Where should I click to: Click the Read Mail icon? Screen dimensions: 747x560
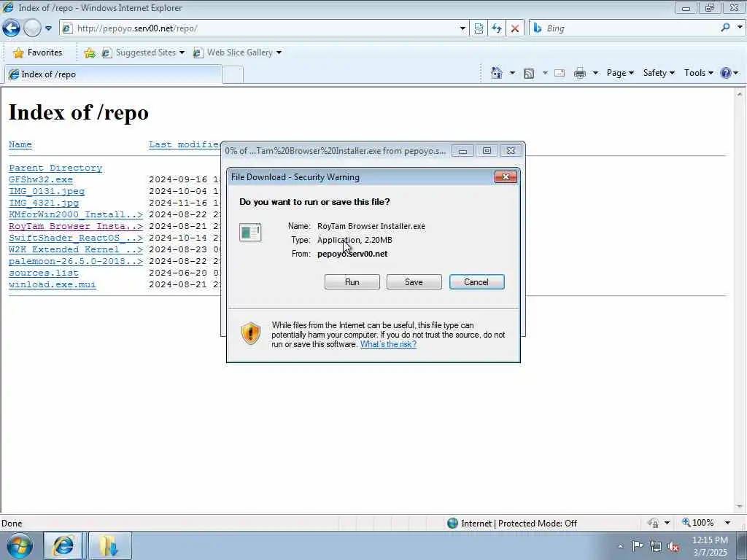[x=560, y=73]
